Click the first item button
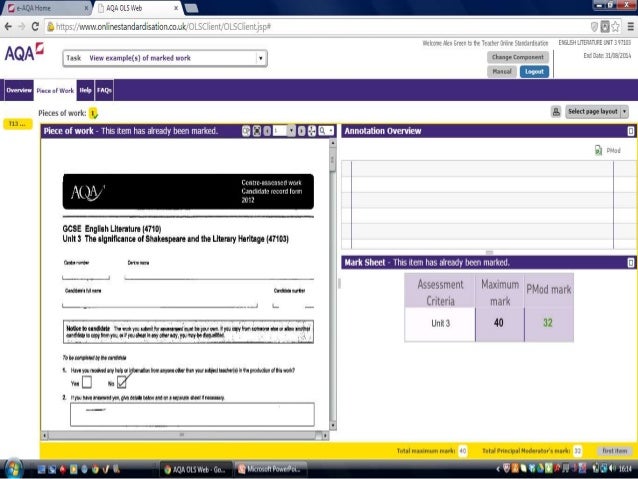 coord(615,451)
